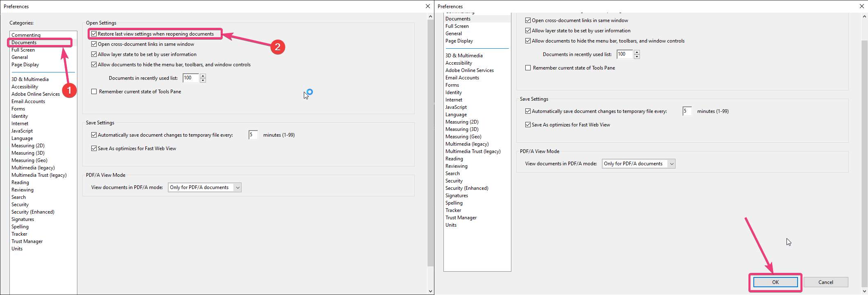Select Page Display category in left window
Viewport: 868px width, 295px height.
pyautogui.click(x=25, y=65)
